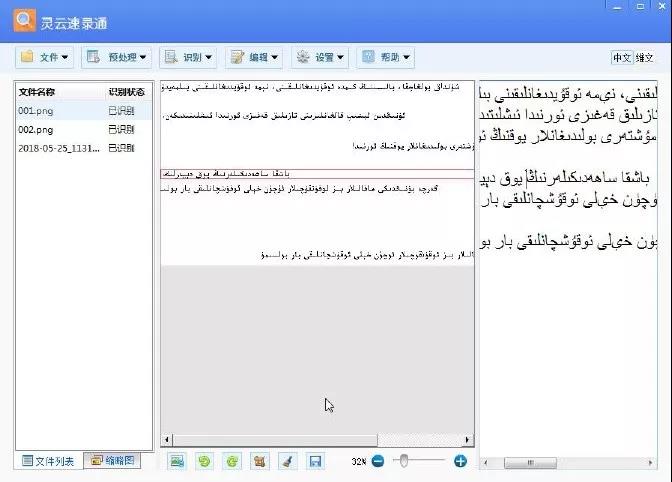Image resolution: width=672 pixels, height=482 pixels.
Task: Open the 文件 dropdown menu
Action: (44, 57)
